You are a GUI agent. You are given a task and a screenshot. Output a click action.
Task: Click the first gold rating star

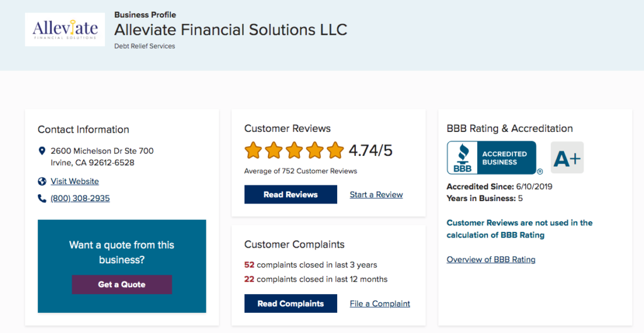coord(253,150)
